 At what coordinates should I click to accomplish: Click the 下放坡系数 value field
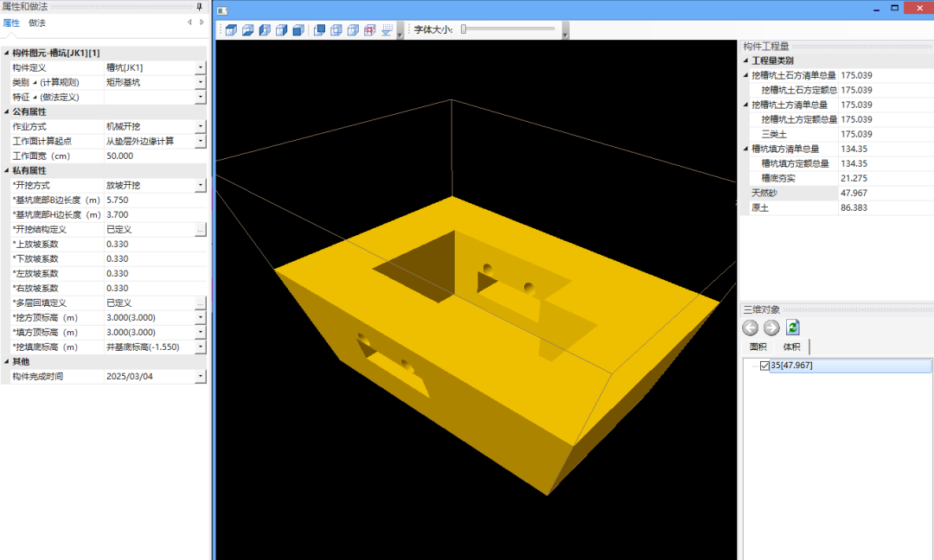tap(155, 259)
